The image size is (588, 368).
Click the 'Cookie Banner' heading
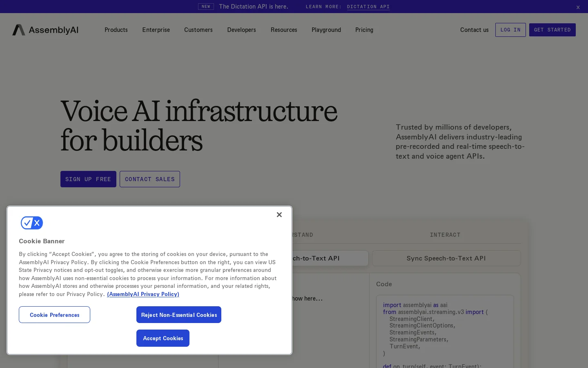point(42,241)
